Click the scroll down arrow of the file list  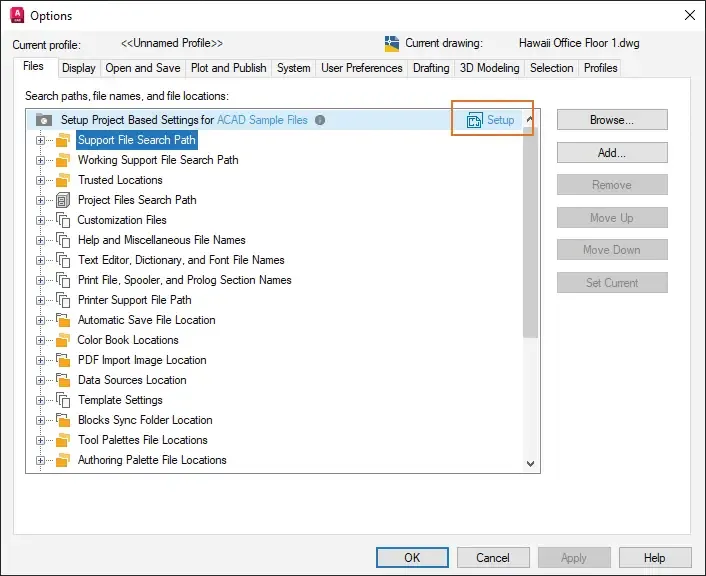point(530,463)
